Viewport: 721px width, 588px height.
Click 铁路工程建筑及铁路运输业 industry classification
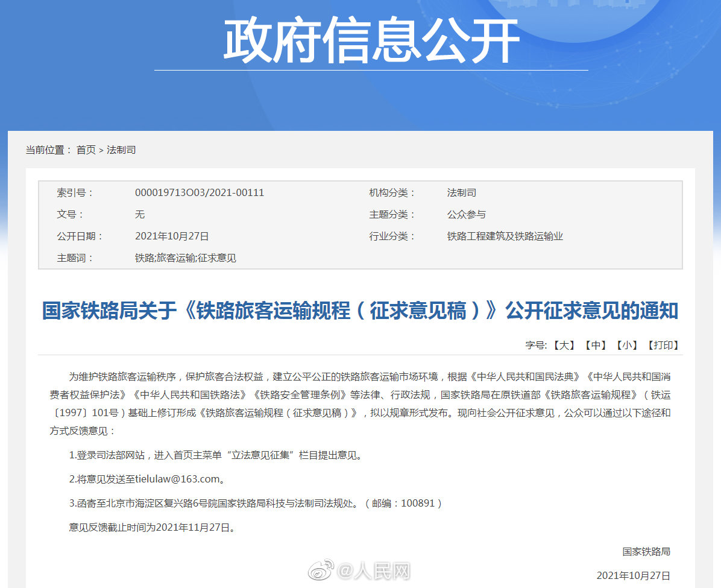[505, 236]
